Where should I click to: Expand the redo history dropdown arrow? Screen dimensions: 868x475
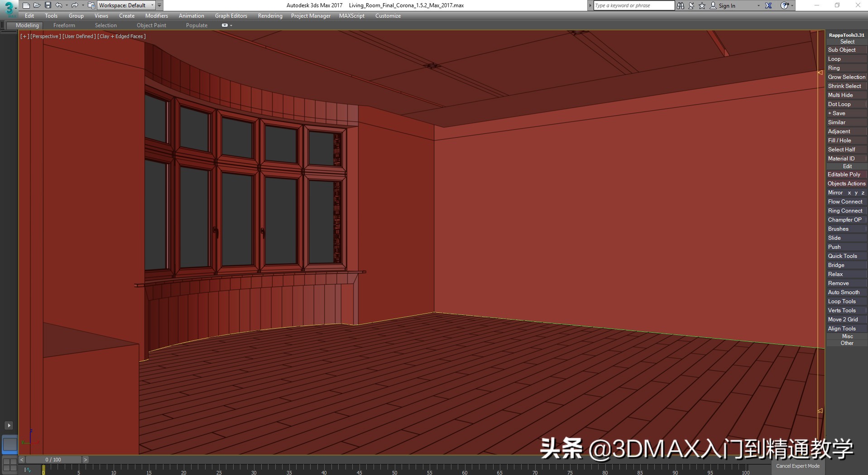[83, 5]
